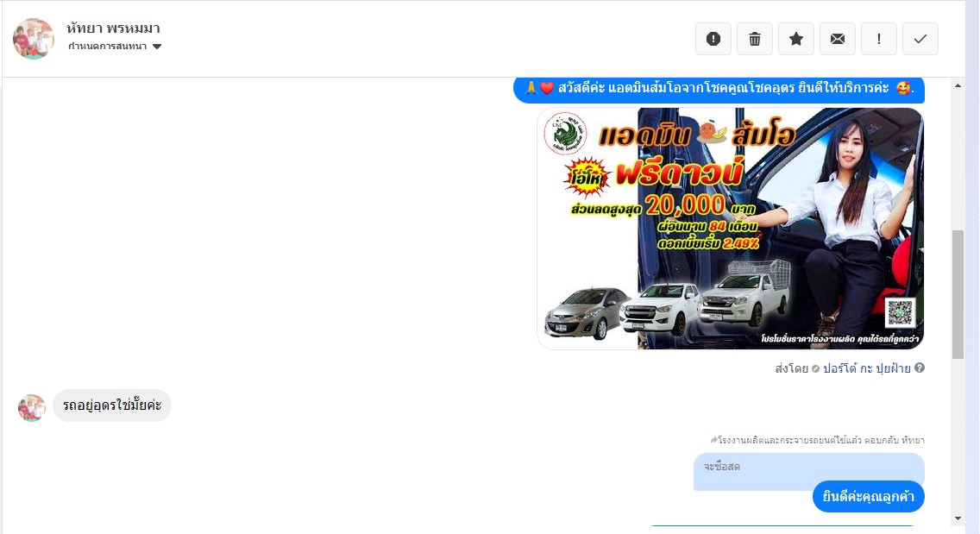Click the scrollbar down arrow
The height and width of the screenshot is (534, 980).
(x=958, y=518)
